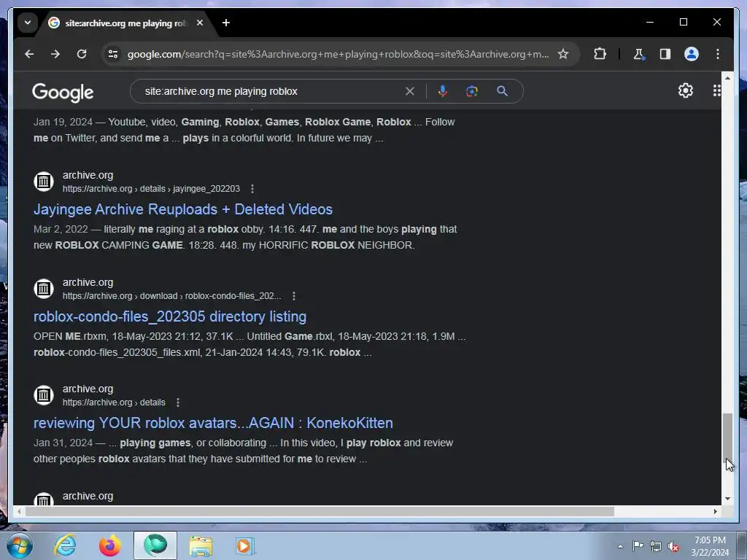Launch Internet Explorer from taskbar
747x560 pixels.
(x=65, y=545)
